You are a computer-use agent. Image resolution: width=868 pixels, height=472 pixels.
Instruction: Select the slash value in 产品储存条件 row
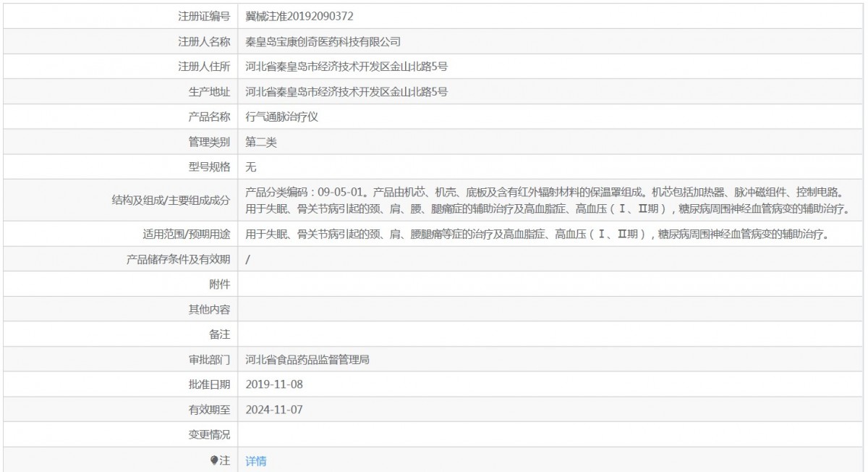248,259
